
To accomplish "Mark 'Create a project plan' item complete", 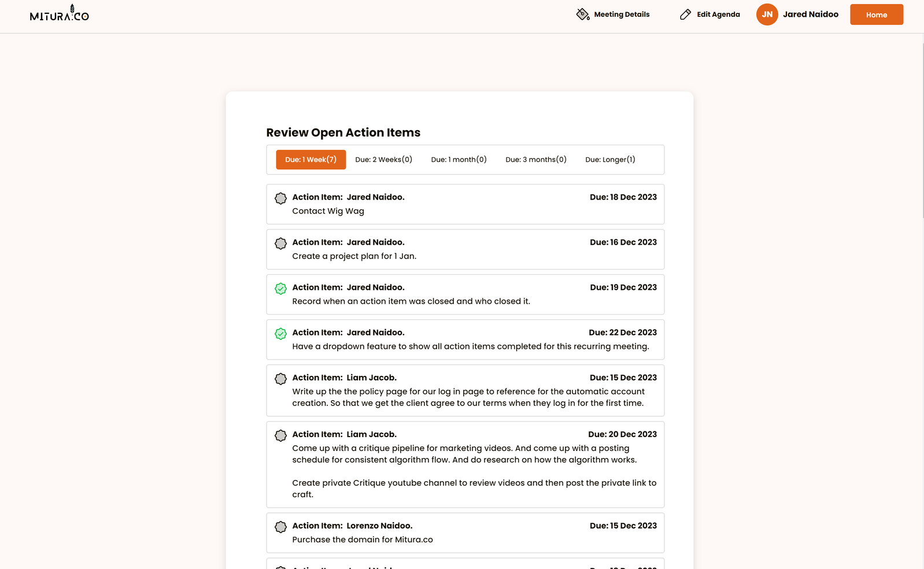I will [280, 243].
